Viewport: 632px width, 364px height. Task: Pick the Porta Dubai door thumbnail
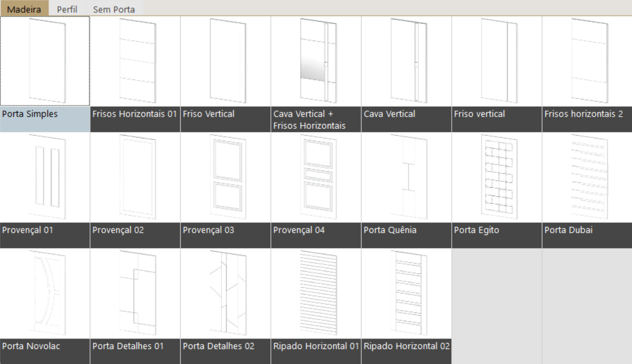pyautogui.click(x=587, y=177)
